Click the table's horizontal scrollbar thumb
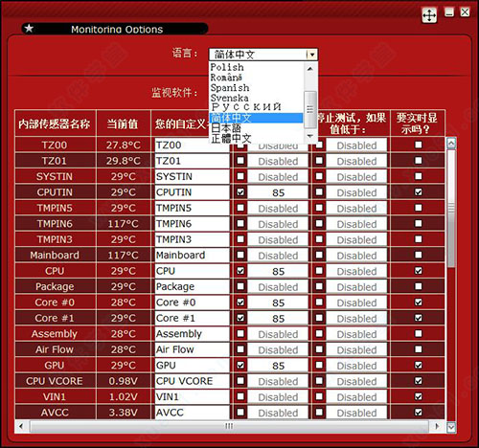Viewport: 479px width, 448px height. pos(229,426)
